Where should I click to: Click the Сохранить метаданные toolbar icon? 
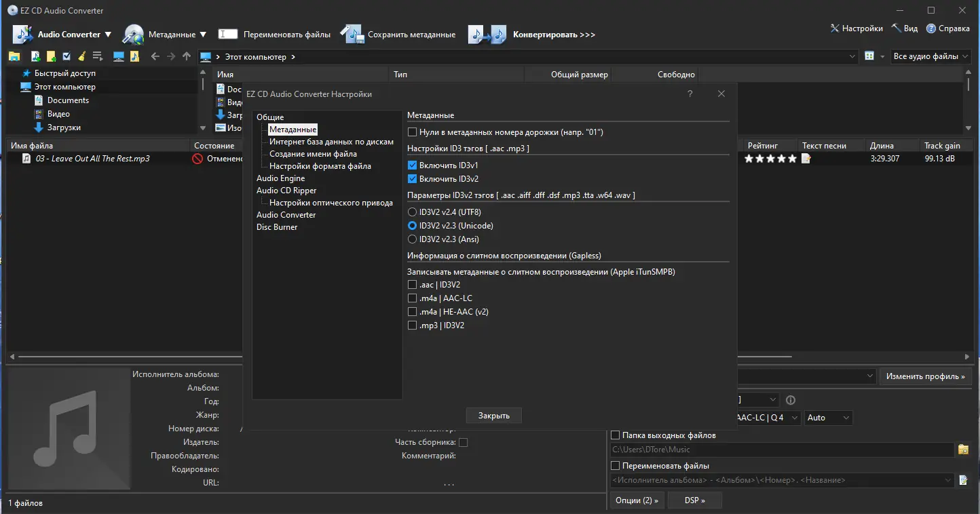pos(352,33)
